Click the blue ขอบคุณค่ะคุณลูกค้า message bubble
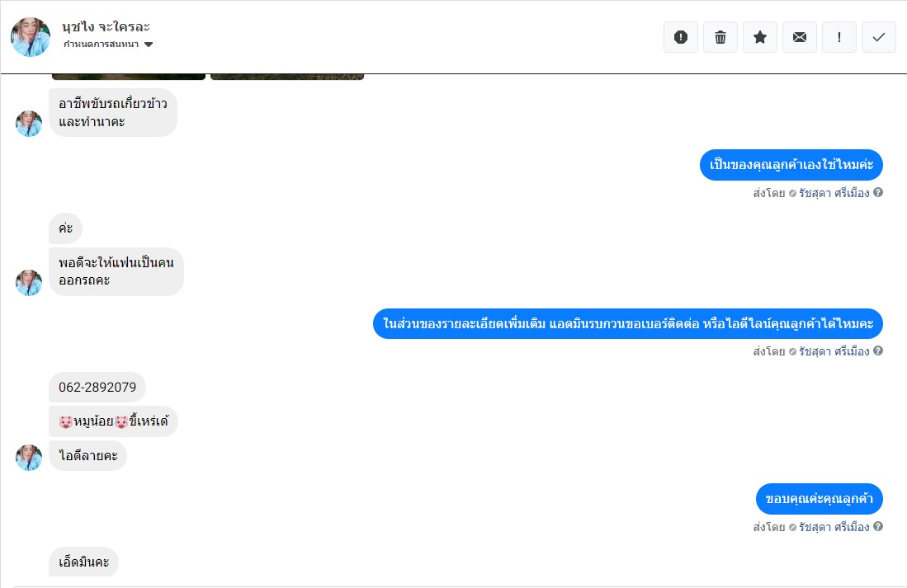The width and height of the screenshot is (907, 588). (819, 499)
